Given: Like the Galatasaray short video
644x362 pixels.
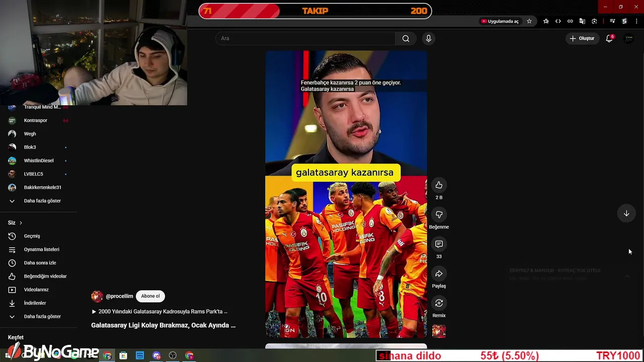Looking at the screenshot, I should pyautogui.click(x=439, y=185).
